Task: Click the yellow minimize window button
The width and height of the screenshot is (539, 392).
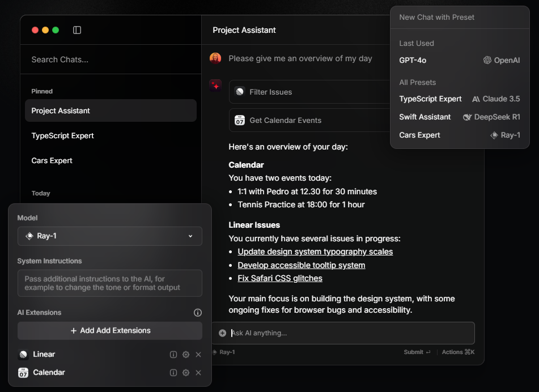Action: (x=45, y=30)
